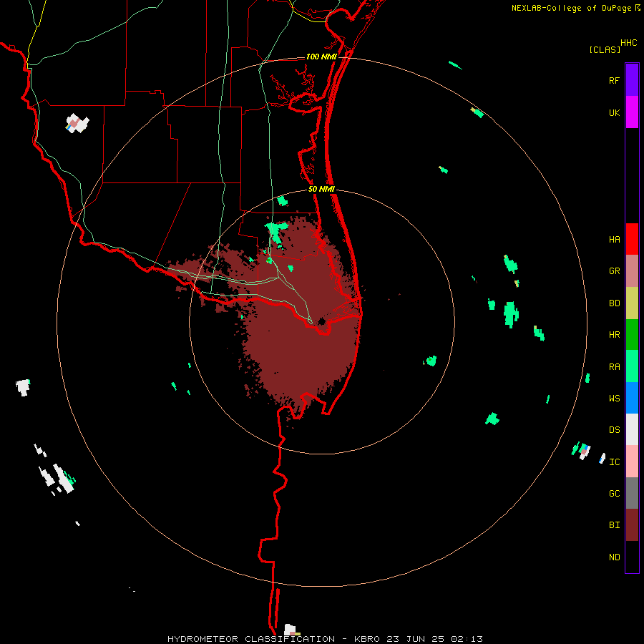
Task: Click the HA legend label
Action: (614, 240)
